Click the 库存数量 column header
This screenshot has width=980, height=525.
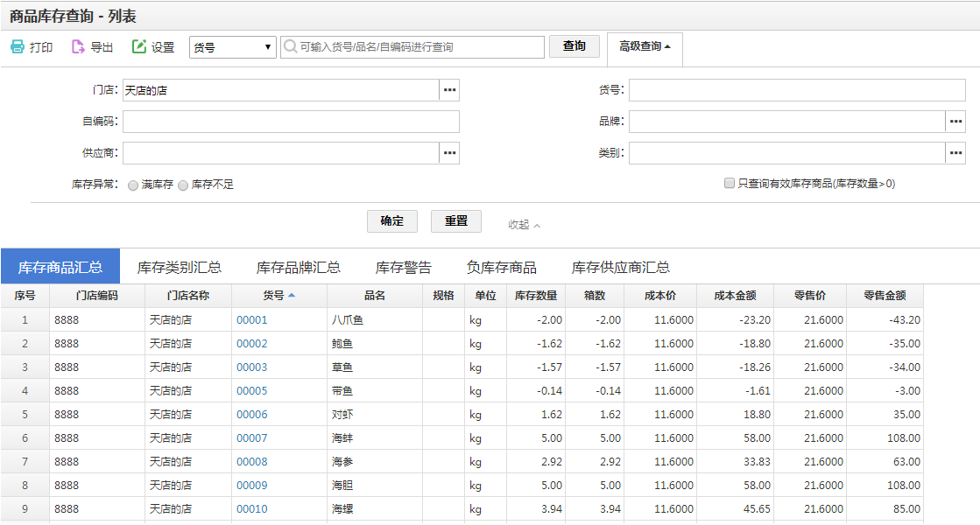click(536, 295)
